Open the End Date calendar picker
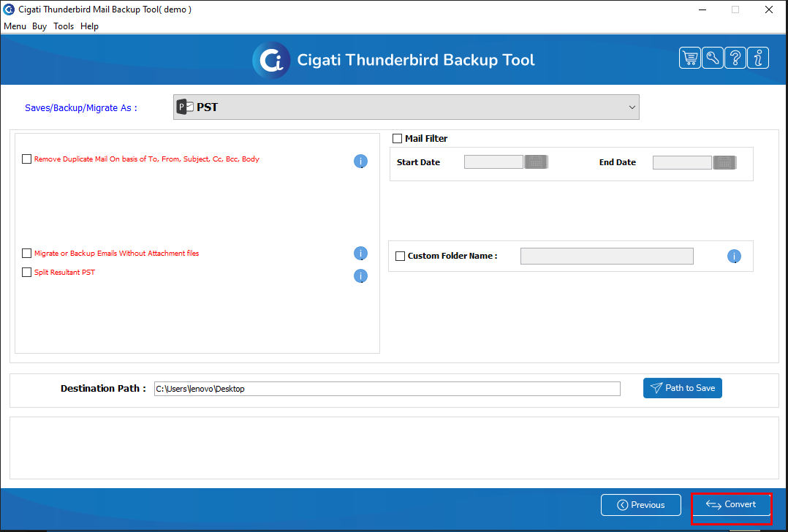The width and height of the screenshot is (788, 532). pos(724,162)
